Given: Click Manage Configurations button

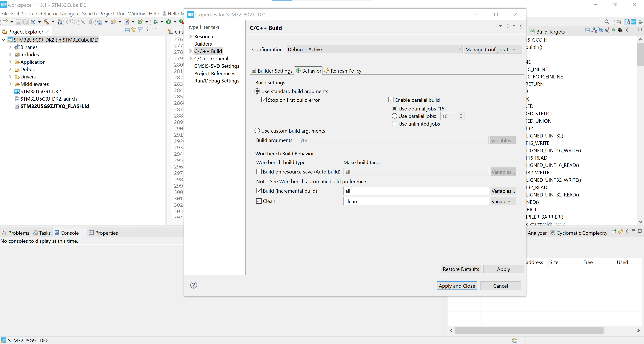Looking at the screenshot, I should coord(493,49).
